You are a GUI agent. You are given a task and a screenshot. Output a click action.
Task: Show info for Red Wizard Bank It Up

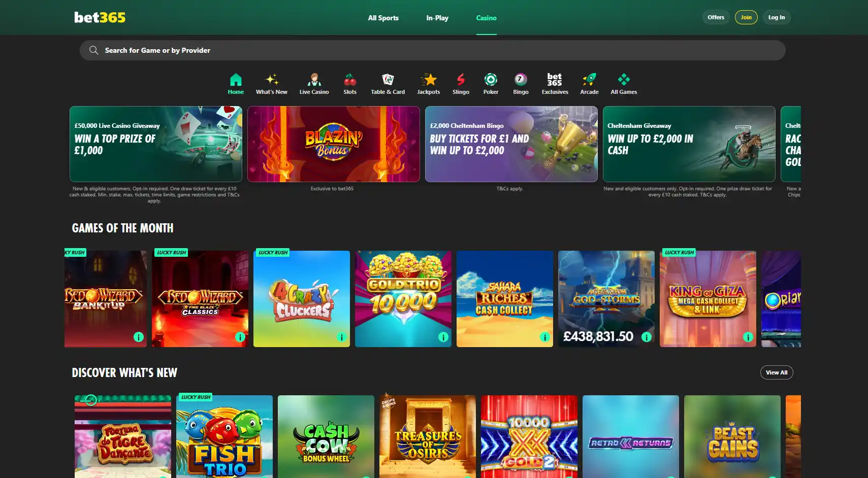coord(138,337)
